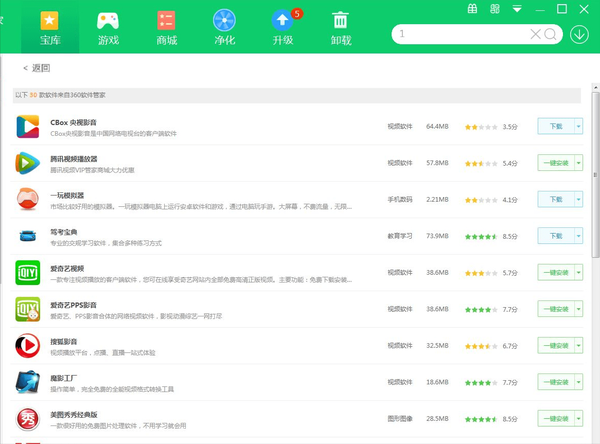Click the 爱奇艺PPS影音 app icon

pos(28,309)
